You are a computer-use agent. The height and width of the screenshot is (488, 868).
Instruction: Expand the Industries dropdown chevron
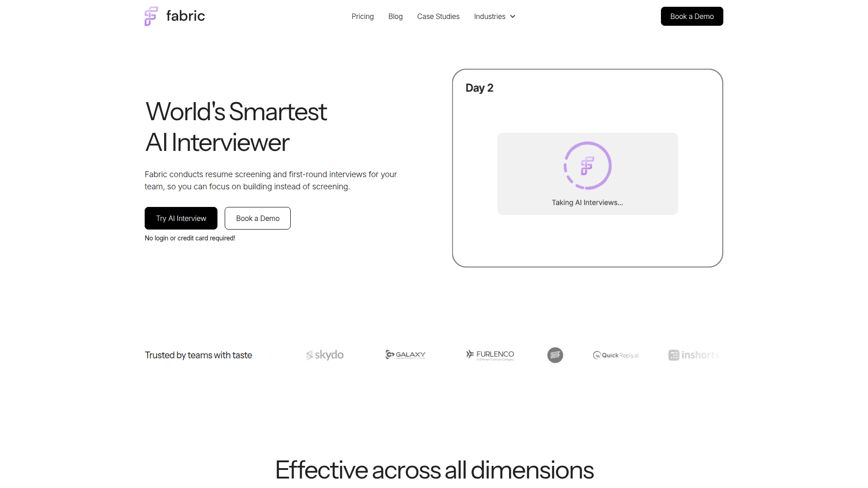tap(513, 16)
